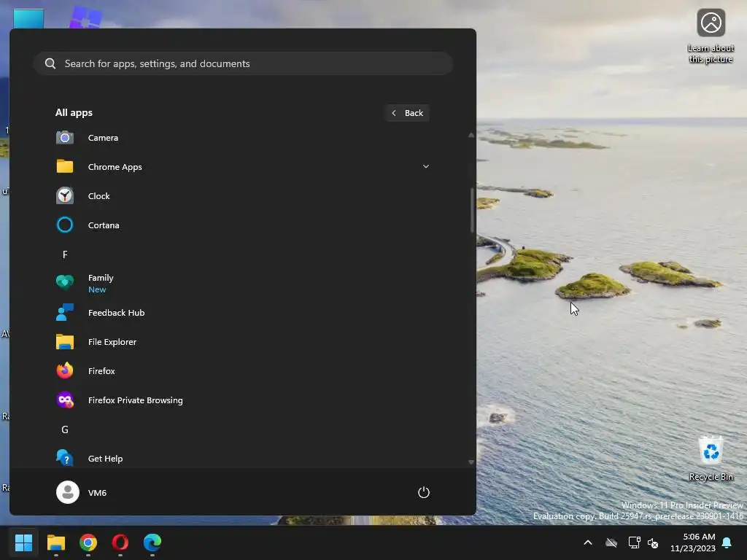Screen dimensions: 747x560
Task: Open File Explorer icon in All apps
Action: click(65, 342)
